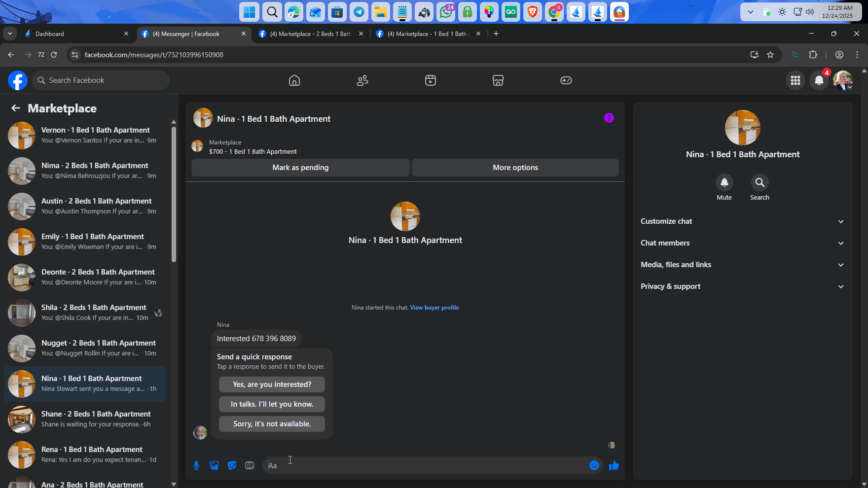Show hidden system tray icons chevron
The width and height of the screenshot is (868, 488).
751,12
